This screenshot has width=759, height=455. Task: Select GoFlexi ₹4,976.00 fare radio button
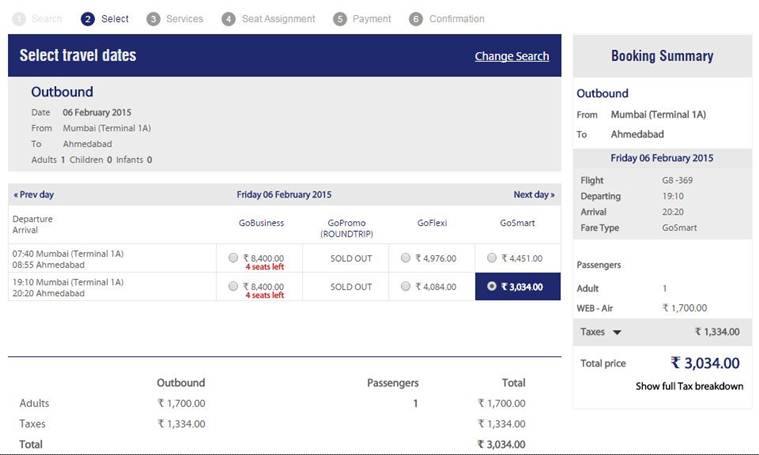(406, 258)
